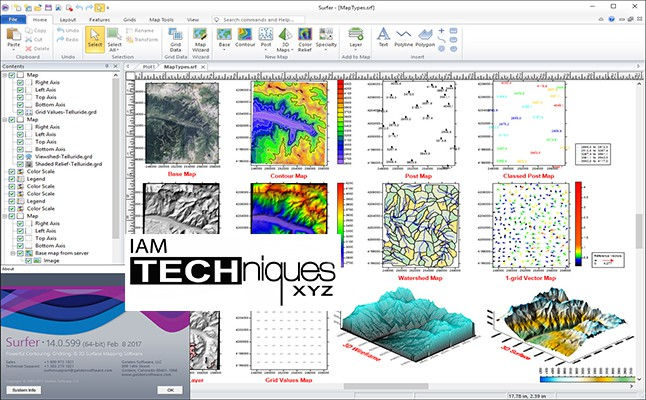Create a new Base map
This screenshot has width=646, height=400.
pyautogui.click(x=224, y=37)
